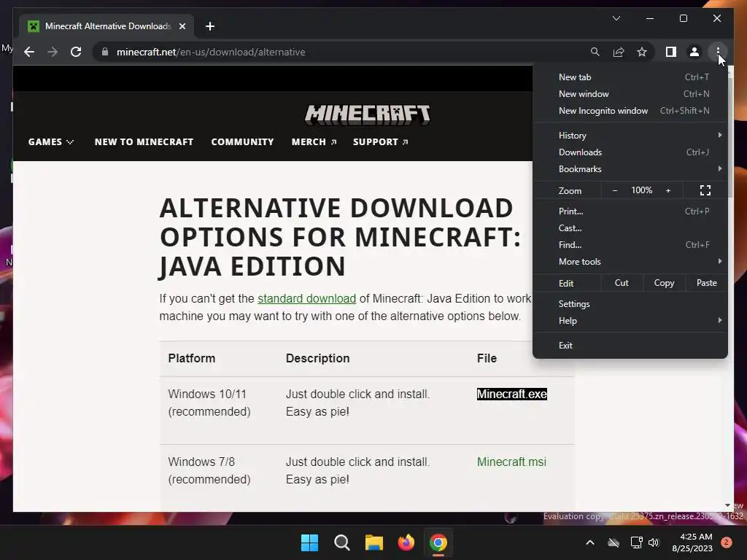Click Copy in the Edit row
The image size is (747, 560).
click(x=664, y=283)
